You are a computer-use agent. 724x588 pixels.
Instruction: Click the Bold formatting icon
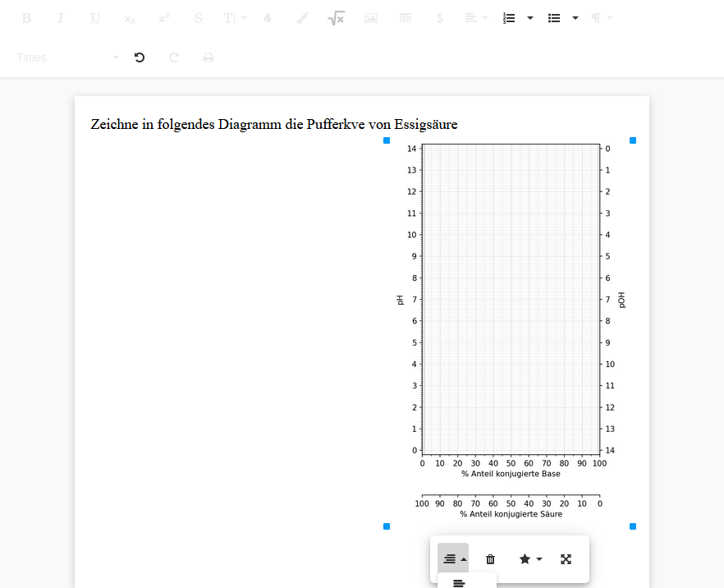click(26, 18)
